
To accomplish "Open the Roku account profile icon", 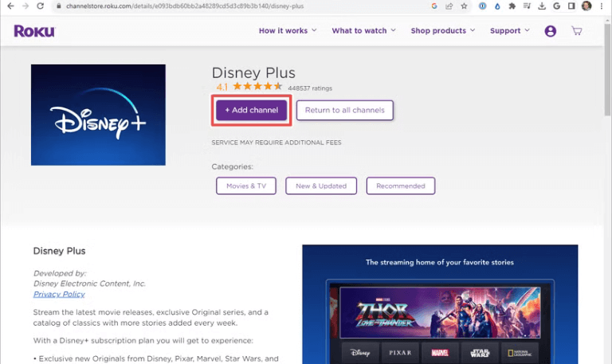I will (x=551, y=31).
